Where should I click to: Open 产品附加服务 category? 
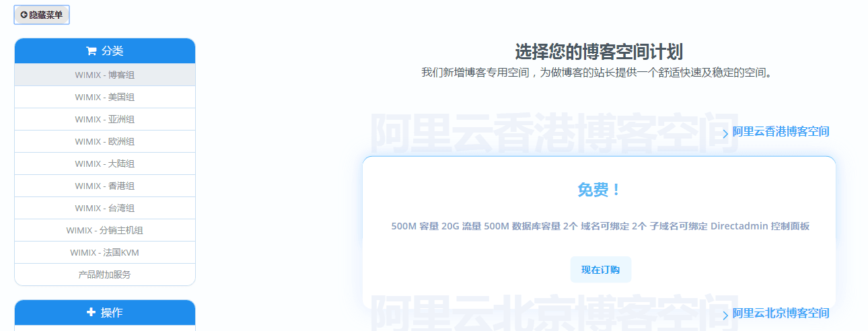[x=105, y=274]
